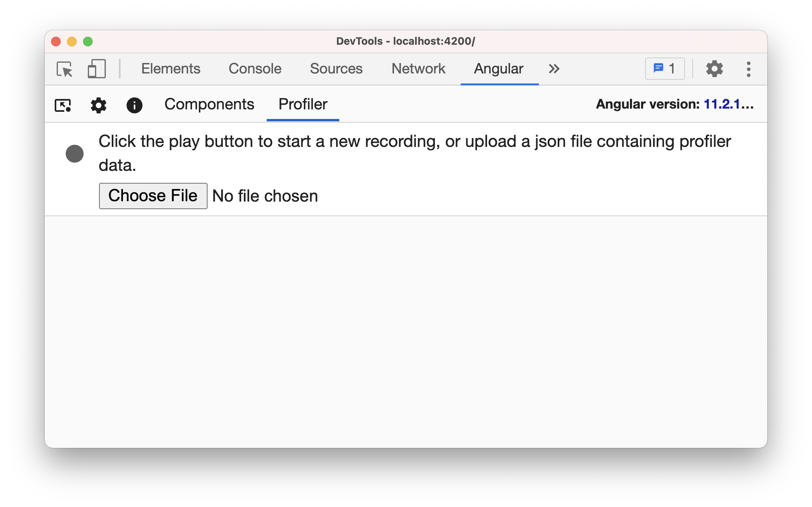Click the inspect element icon
Image resolution: width=812 pixels, height=507 pixels.
64,68
